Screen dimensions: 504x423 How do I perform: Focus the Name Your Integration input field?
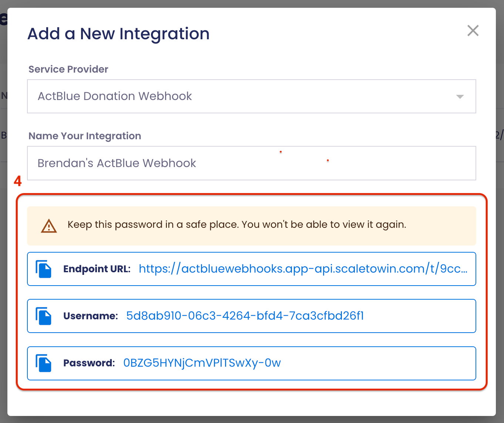tap(252, 163)
